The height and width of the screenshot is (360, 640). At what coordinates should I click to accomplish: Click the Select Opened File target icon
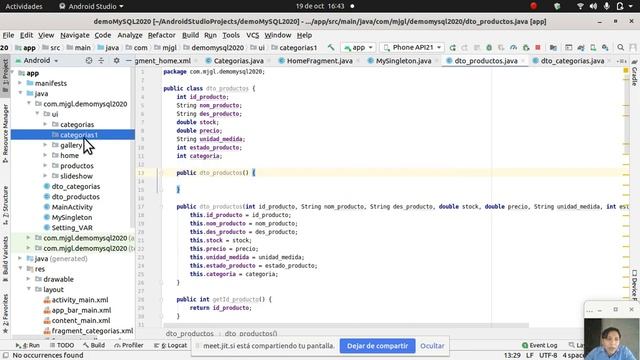[x=89, y=60]
